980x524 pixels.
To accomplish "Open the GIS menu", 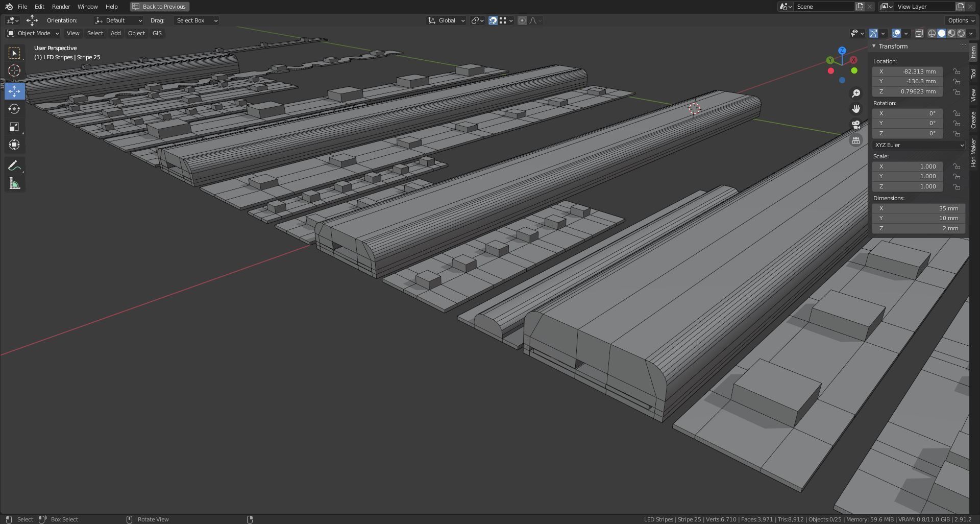I will click(157, 33).
